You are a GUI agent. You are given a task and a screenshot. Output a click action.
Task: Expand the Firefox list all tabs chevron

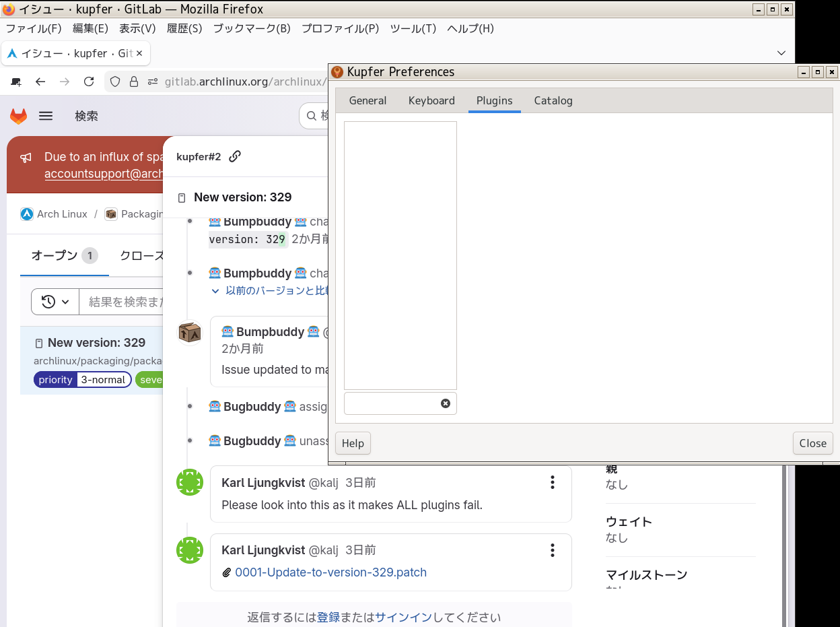781,53
